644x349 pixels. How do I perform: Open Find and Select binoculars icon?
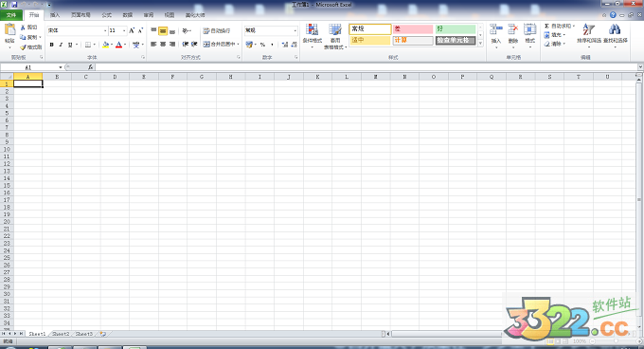[x=615, y=29]
